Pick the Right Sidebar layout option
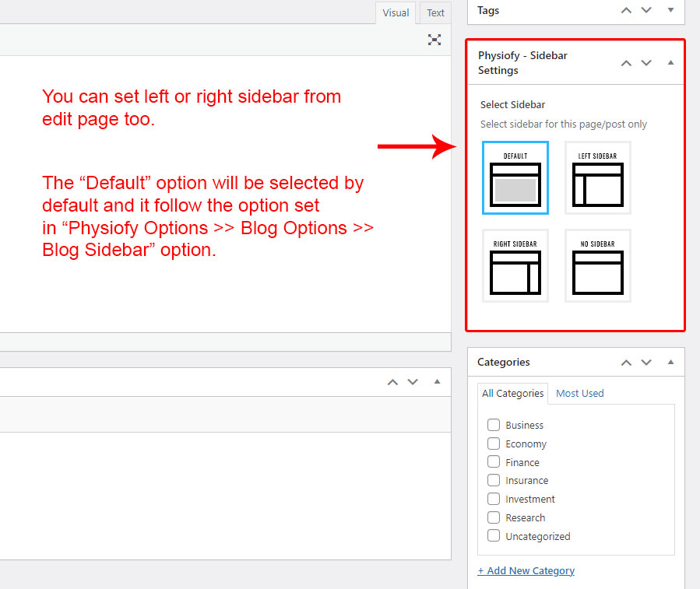 [x=515, y=266]
